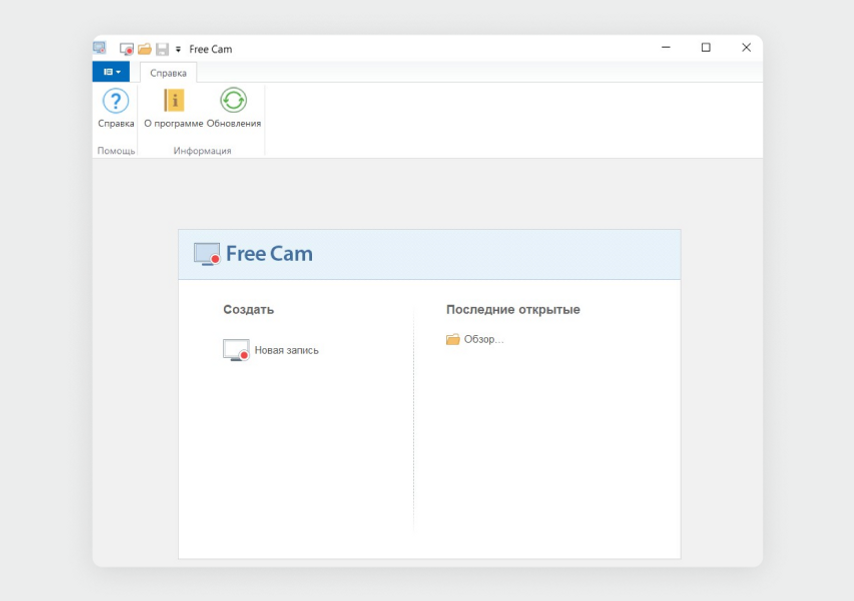Open О программе info book icon
The image size is (854, 601).
pos(174,100)
